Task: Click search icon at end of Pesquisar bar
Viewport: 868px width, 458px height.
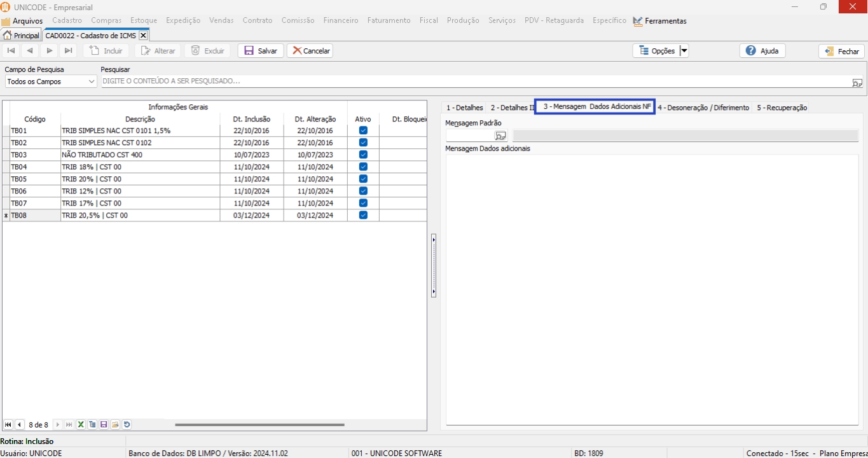Action: coord(857,82)
